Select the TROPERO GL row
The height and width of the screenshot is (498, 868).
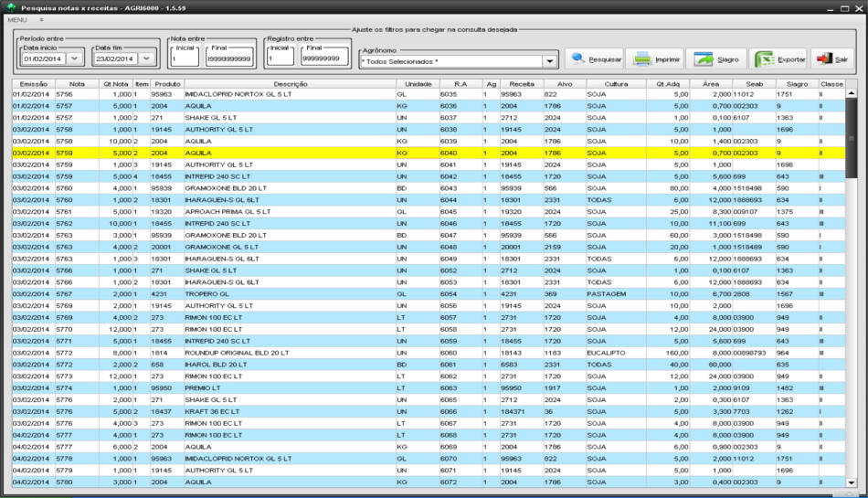(429, 294)
